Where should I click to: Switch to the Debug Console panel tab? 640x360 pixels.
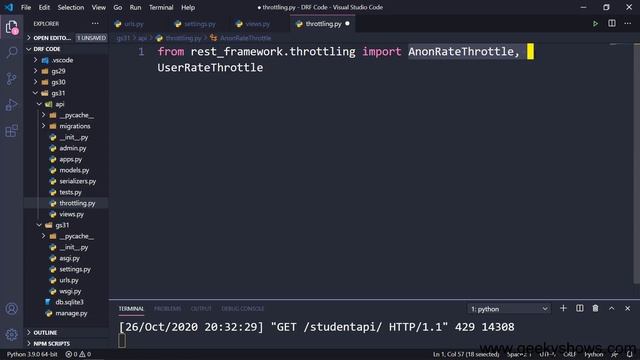click(x=242, y=309)
